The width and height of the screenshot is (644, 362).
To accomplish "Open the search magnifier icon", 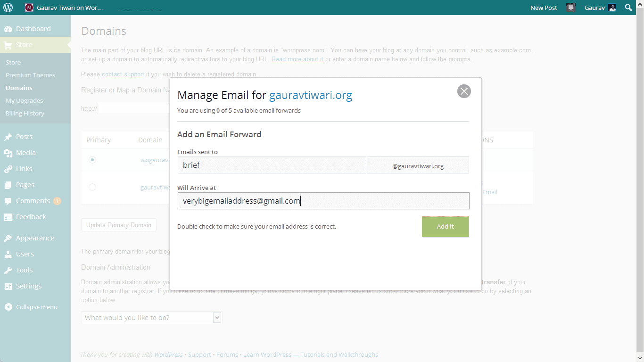I will click(x=628, y=8).
